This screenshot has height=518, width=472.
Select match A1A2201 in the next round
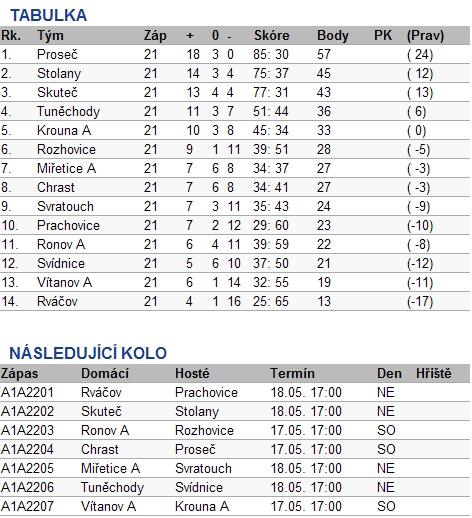(x=235, y=392)
